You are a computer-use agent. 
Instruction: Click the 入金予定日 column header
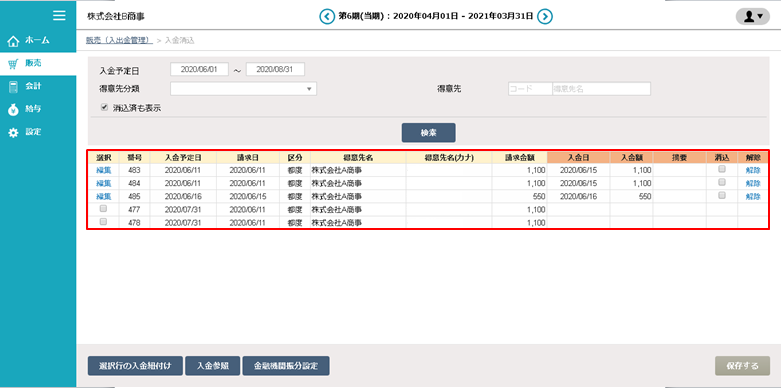[183, 157]
